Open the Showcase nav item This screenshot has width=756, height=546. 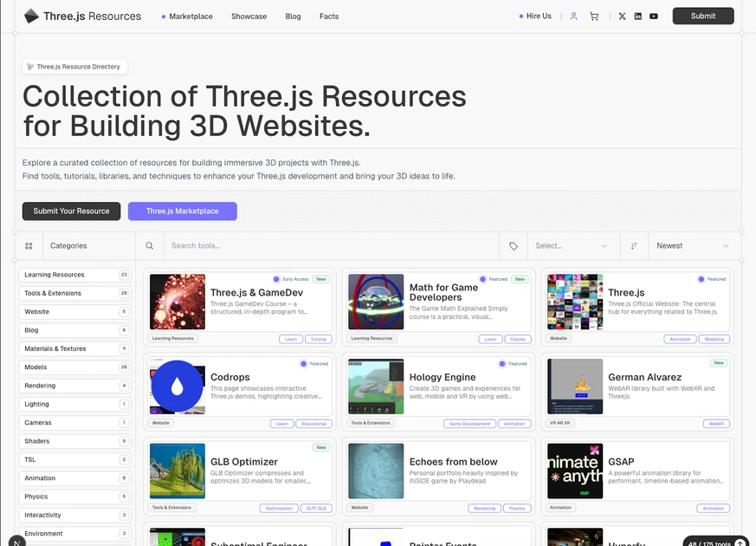pos(249,16)
